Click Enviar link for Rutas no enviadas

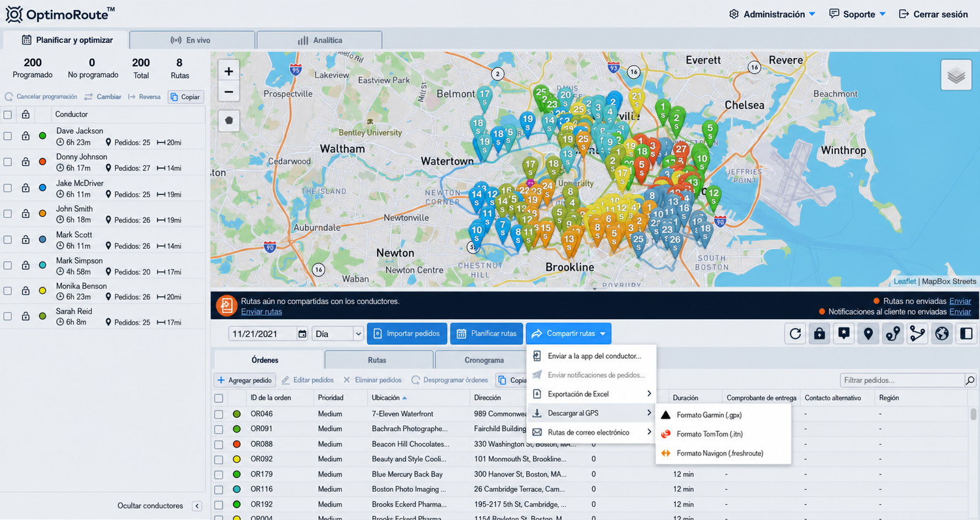click(x=960, y=301)
